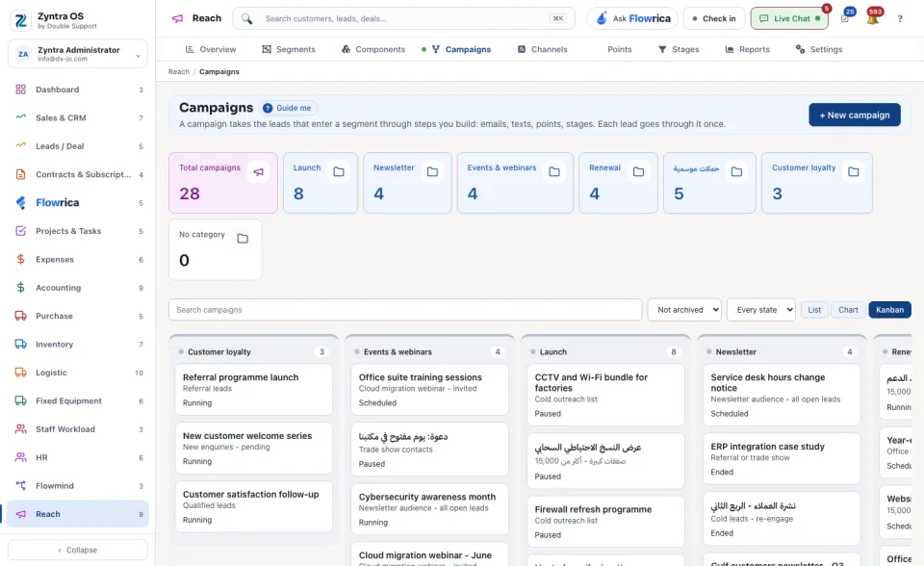Open Contracts & Subscriptions document icon
924x566 pixels.
[x=20, y=174]
